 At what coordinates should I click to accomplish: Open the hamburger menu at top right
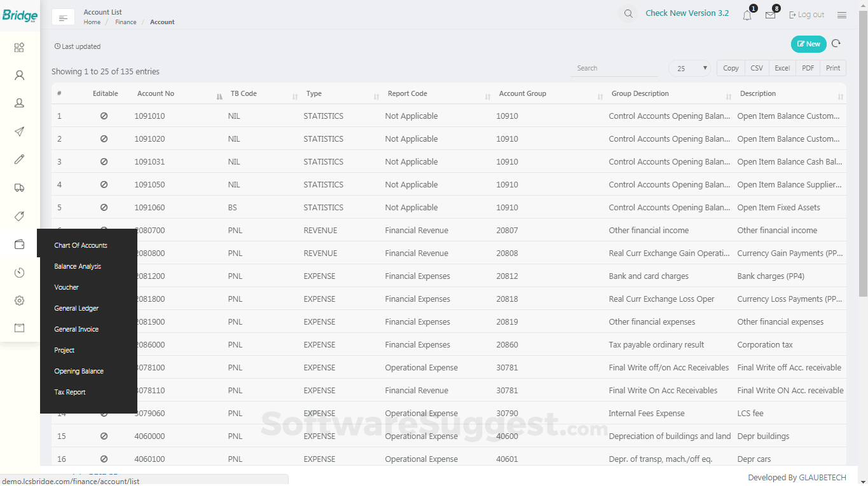[x=842, y=15]
